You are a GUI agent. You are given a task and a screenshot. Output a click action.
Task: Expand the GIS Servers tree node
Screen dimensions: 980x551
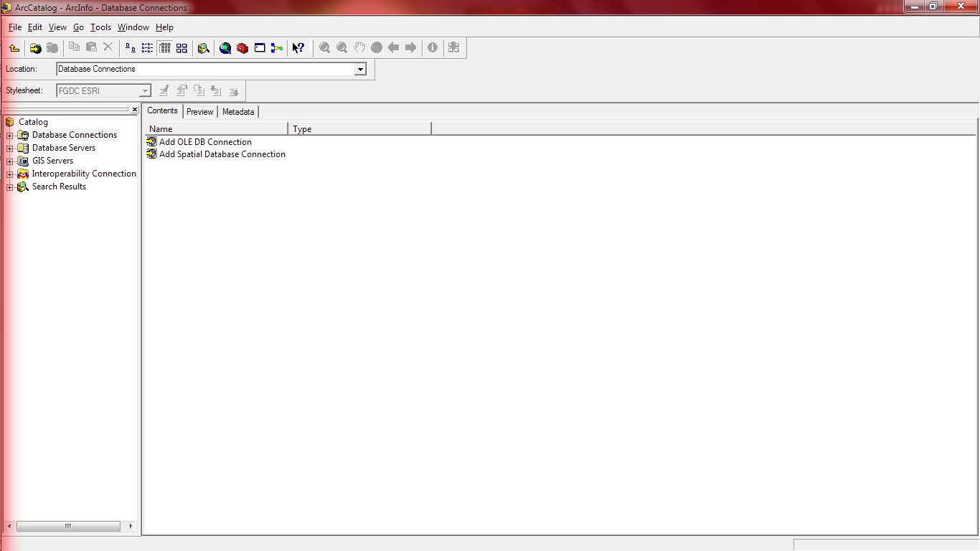pos(9,161)
